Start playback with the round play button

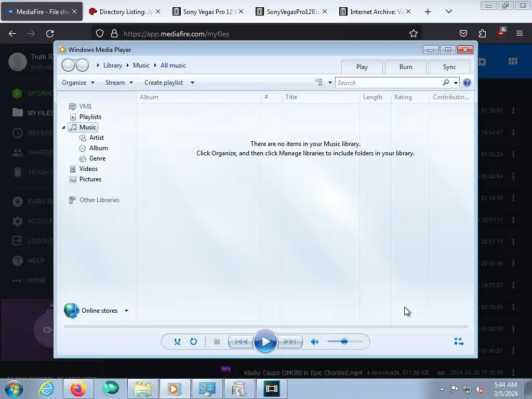click(x=265, y=342)
